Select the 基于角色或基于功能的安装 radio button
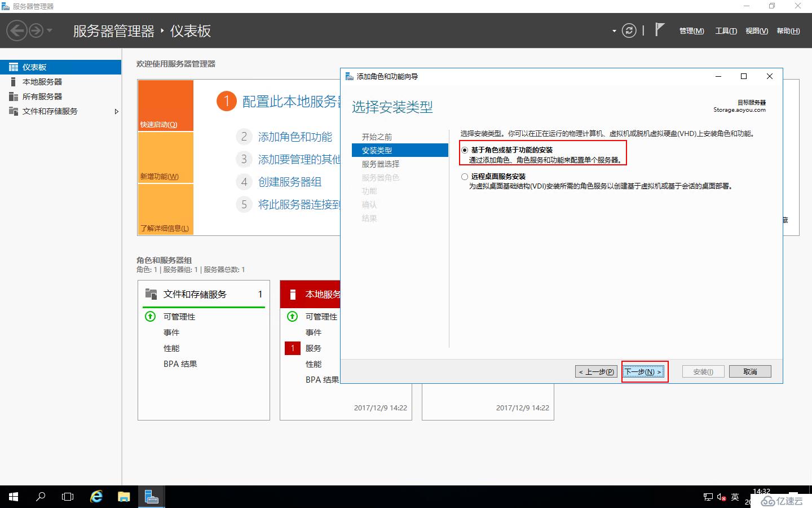The height and width of the screenshot is (508, 812). coord(465,150)
